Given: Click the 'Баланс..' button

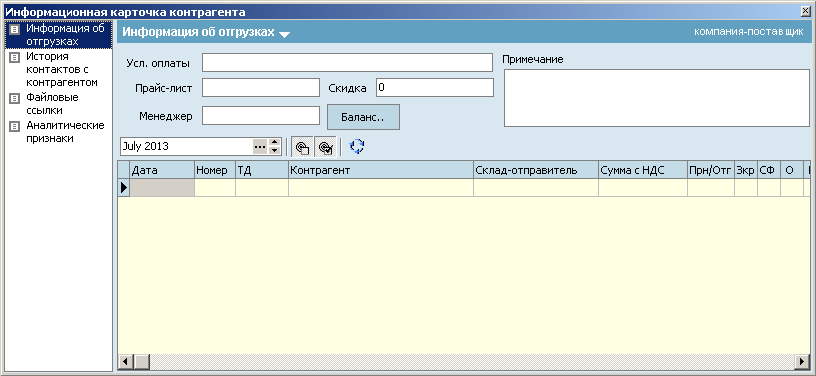Looking at the screenshot, I should coord(363,117).
